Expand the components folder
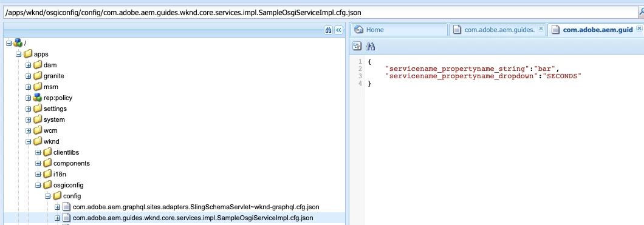 [x=38, y=164]
